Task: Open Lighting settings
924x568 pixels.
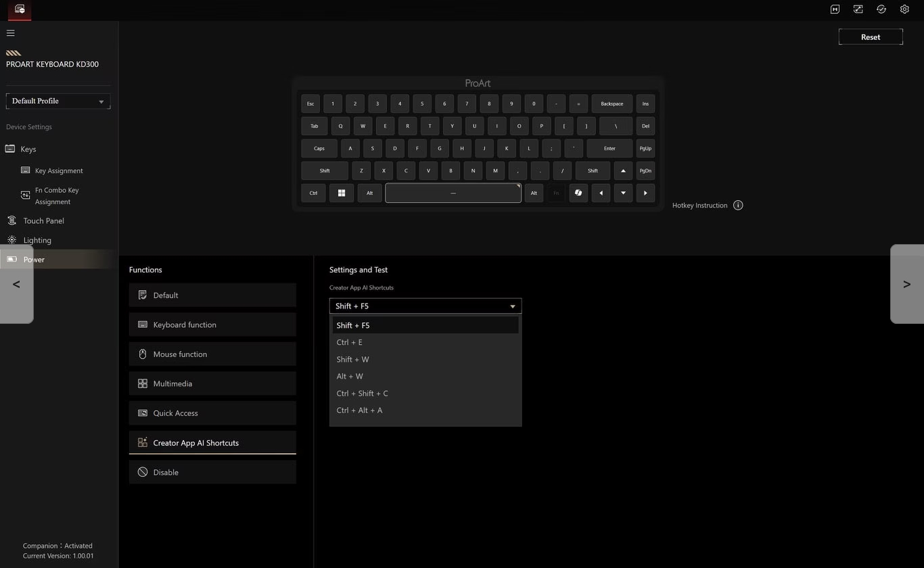Action: coord(37,240)
